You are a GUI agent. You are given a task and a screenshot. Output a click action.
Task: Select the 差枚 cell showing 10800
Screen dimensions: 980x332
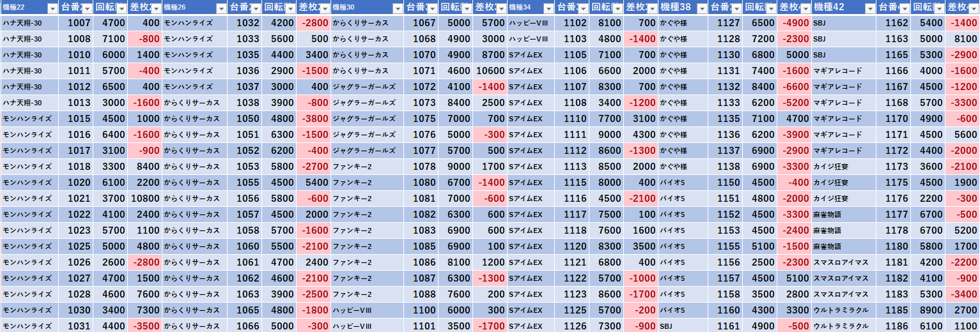tap(144, 199)
